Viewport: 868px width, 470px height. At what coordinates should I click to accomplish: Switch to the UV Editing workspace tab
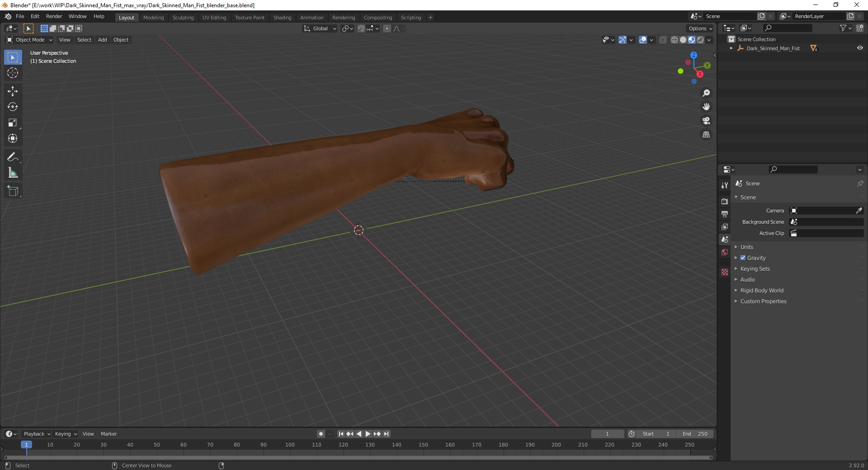pos(214,18)
